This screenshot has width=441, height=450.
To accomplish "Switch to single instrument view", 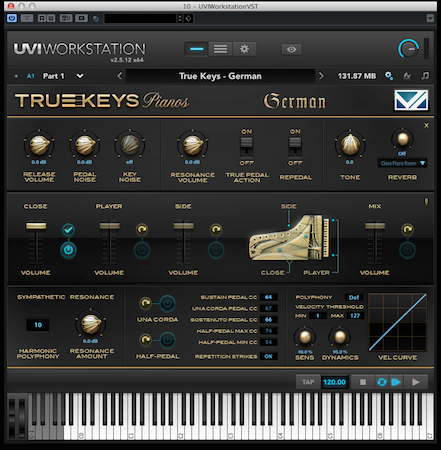I will 197,49.
